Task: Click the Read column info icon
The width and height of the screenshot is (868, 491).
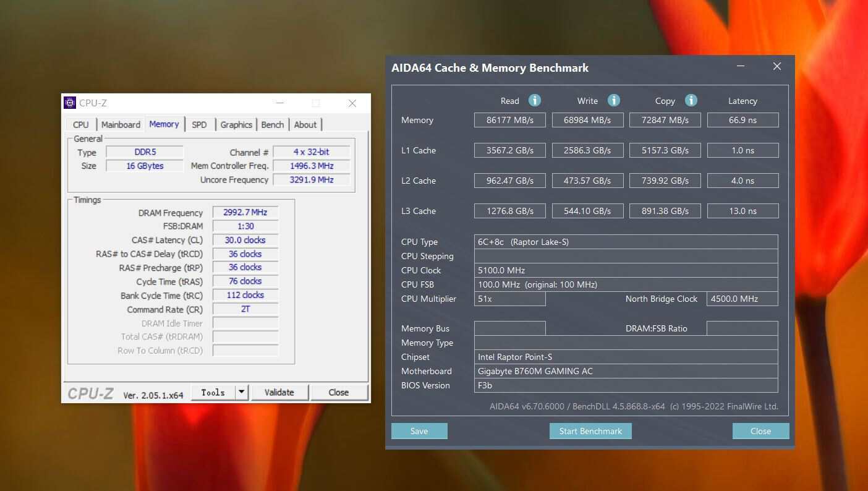Action: [535, 100]
